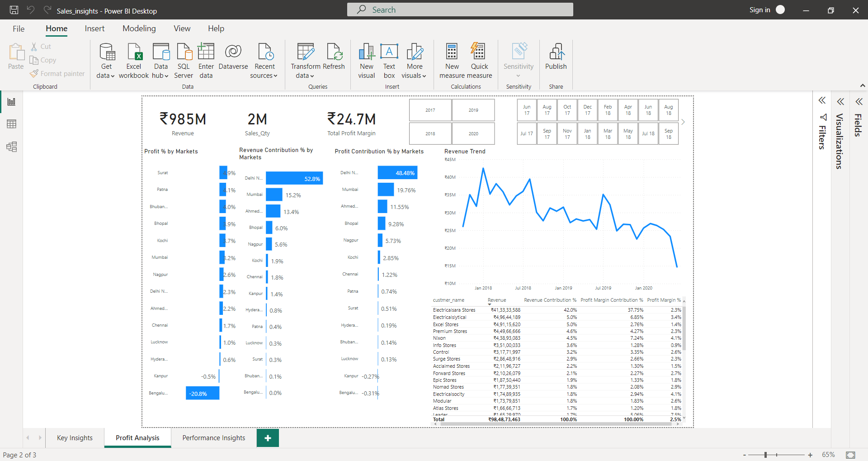
Task: Select 2017 in the year slicer
Action: pos(430,110)
